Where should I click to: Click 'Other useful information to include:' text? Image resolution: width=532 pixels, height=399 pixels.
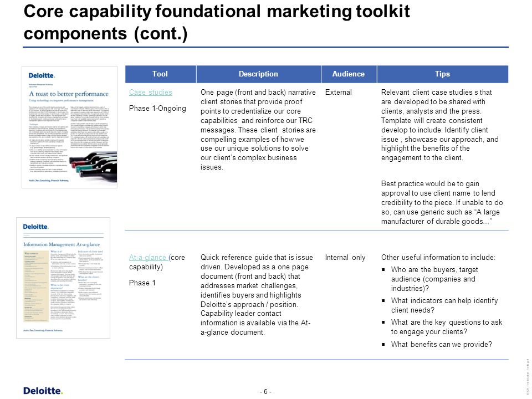[x=438, y=258]
